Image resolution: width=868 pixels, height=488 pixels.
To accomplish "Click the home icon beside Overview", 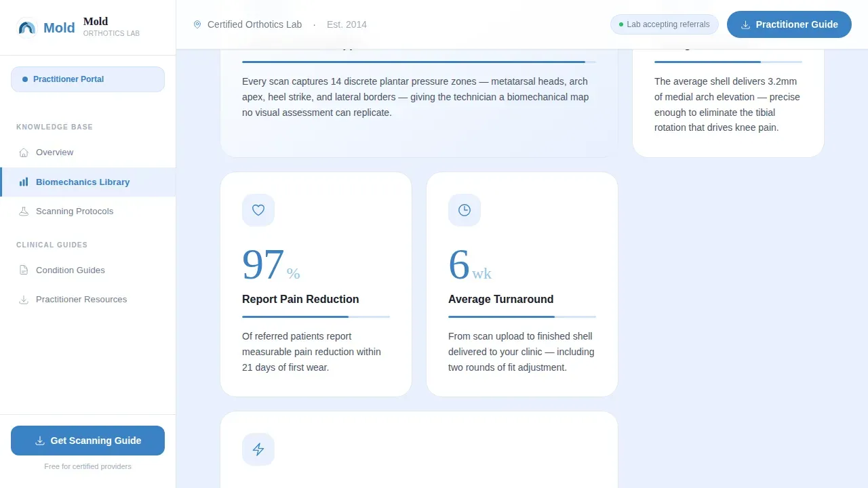I will (x=24, y=152).
